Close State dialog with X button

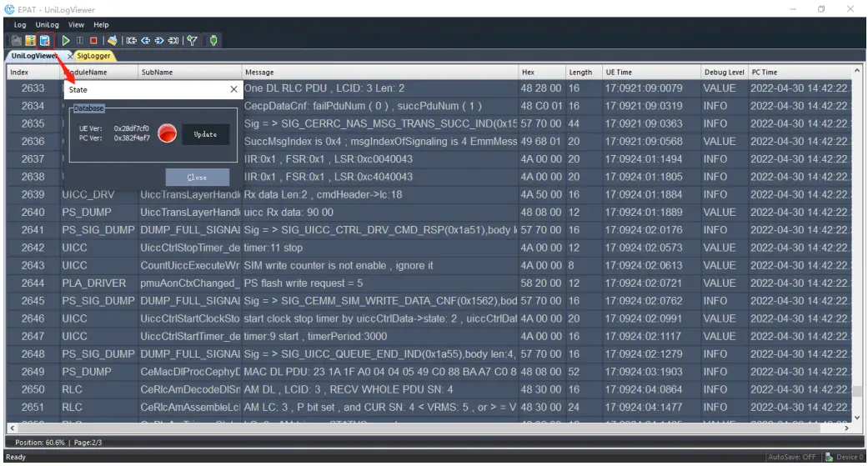point(233,89)
